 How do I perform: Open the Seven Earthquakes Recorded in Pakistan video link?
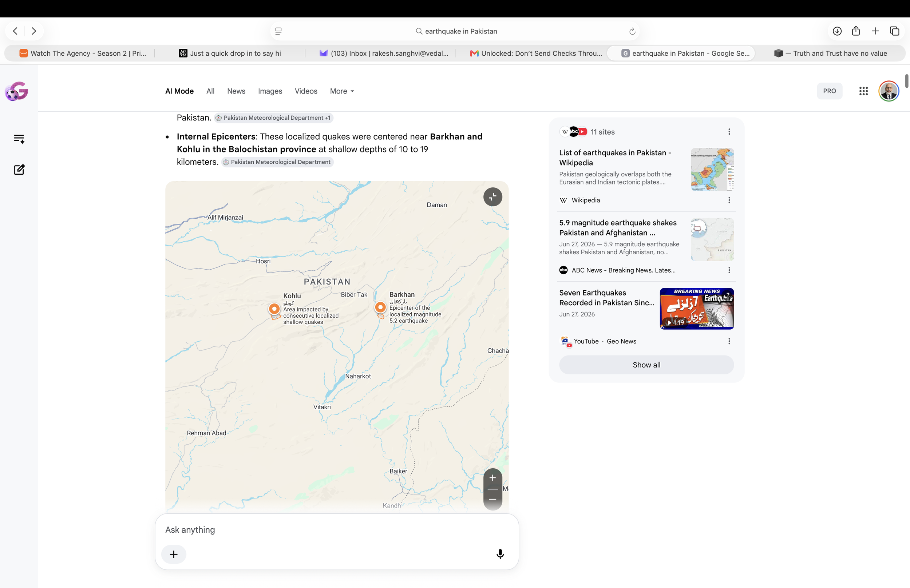click(x=607, y=298)
